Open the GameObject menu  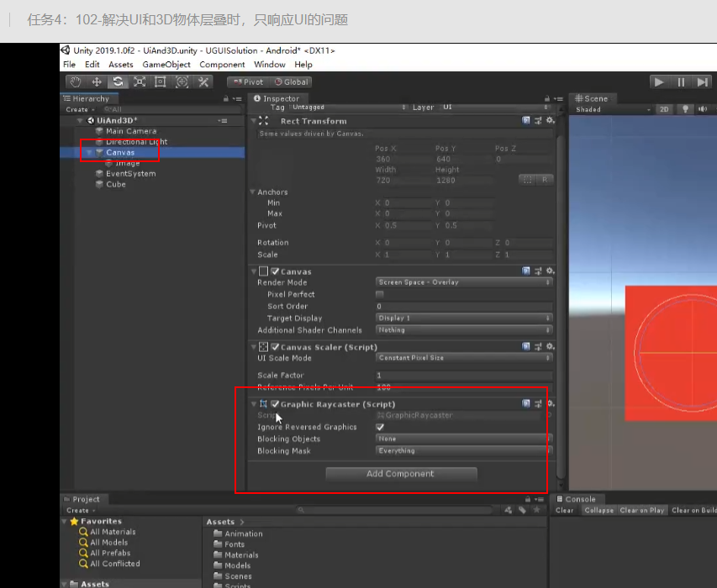tap(166, 65)
